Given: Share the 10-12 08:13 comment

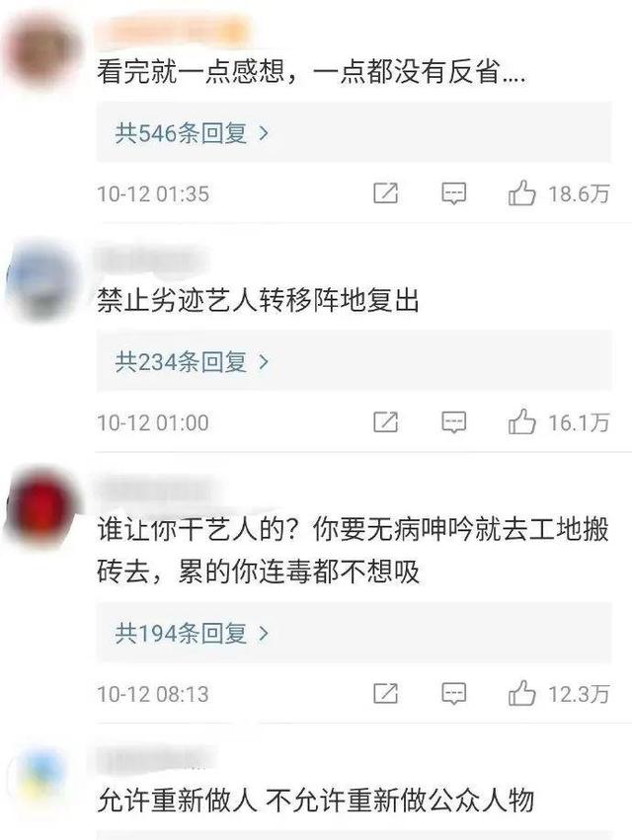Looking at the screenshot, I should [385, 693].
